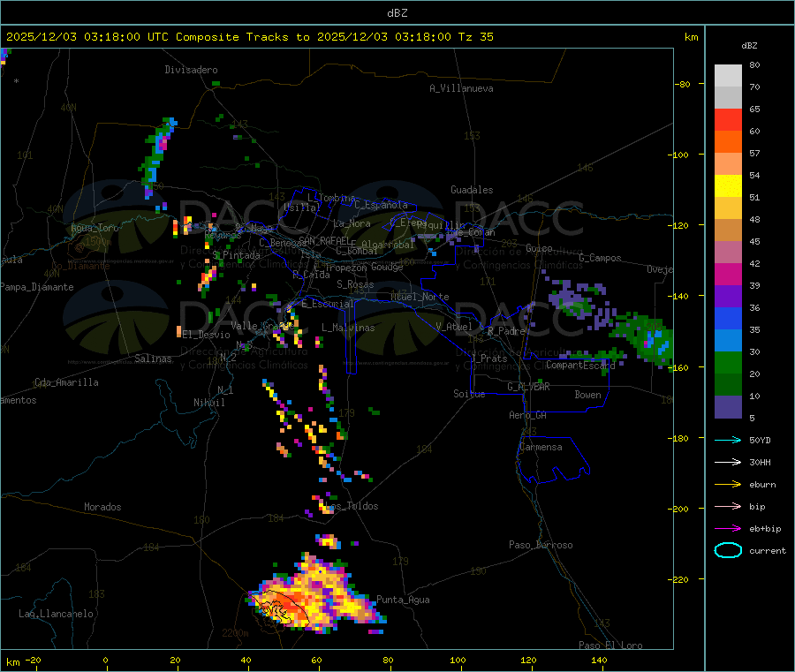Click the yellow eburn arrow in legend
Viewport: 795px width, 672px height.
(x=728, y=485)
